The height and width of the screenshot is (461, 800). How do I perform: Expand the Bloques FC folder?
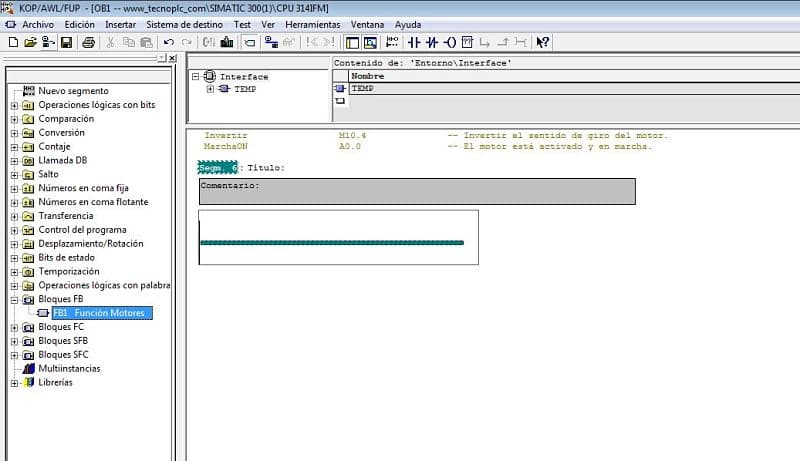pyautogui.click(x=14, y=328)
